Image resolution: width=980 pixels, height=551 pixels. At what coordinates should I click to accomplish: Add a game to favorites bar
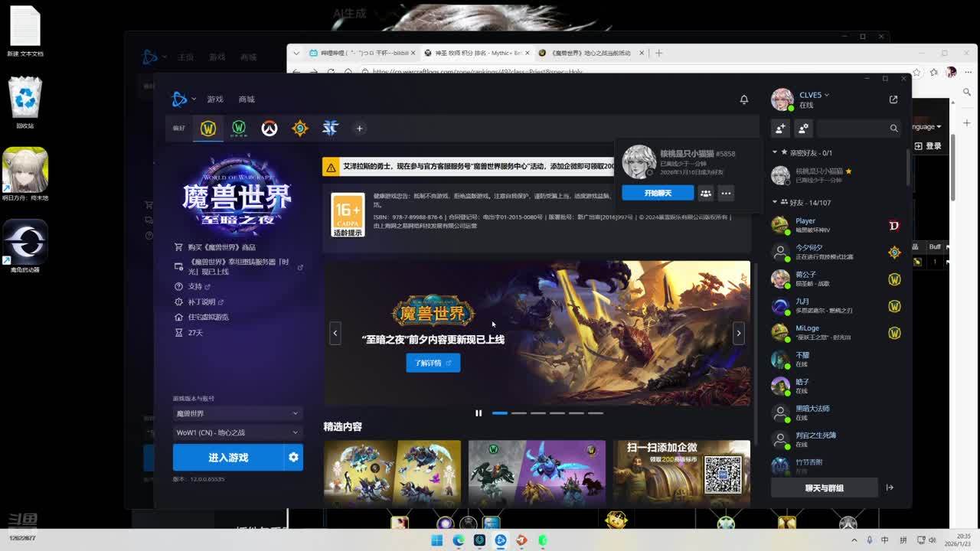coord(359,129)
